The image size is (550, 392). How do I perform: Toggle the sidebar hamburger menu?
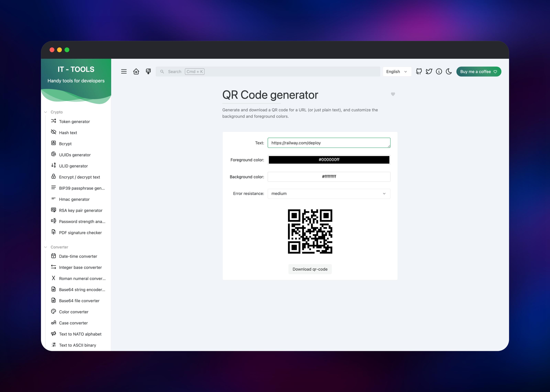[x=124, y=71]
